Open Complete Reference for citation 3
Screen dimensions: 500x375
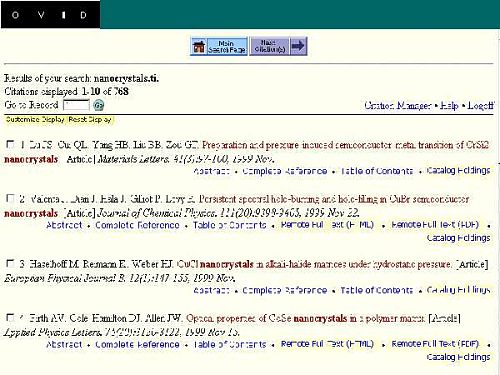(284, 290)
